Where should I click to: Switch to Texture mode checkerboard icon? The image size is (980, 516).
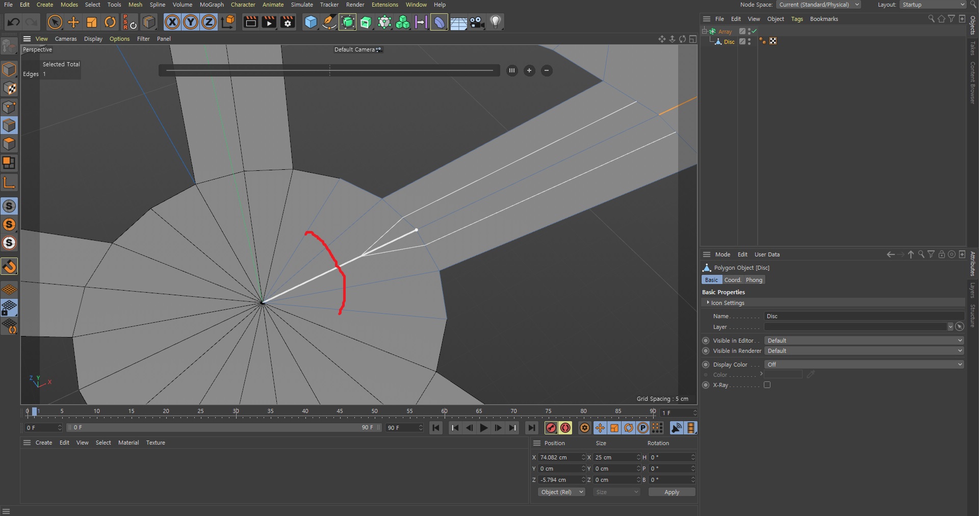[x=9, y=88]
